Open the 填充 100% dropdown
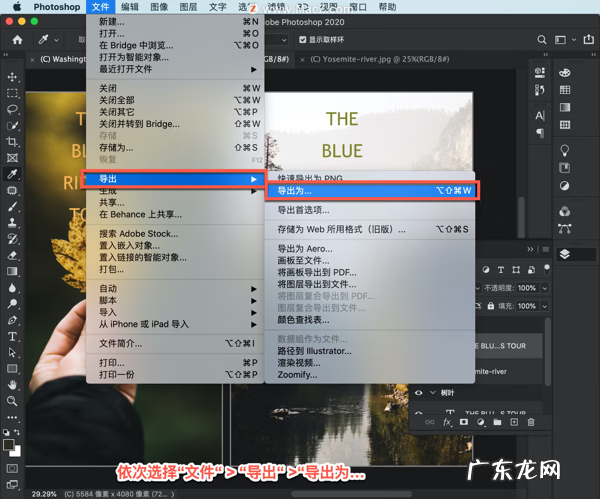600x499 pixels. [545, 306]
